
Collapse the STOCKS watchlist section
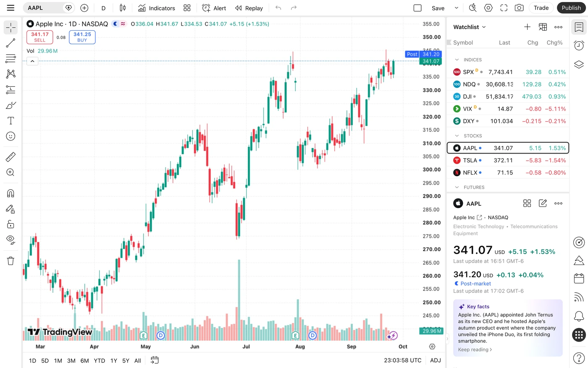[x=457, y=136]
